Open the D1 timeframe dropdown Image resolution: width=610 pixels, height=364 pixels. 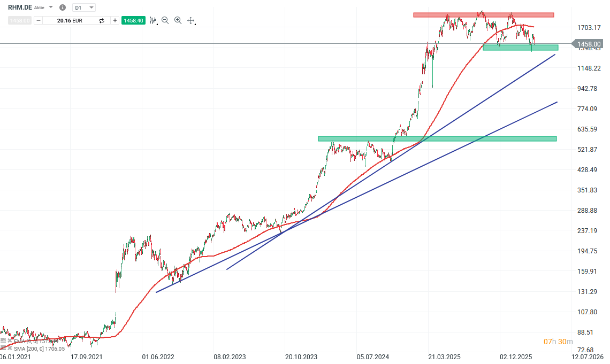(84, 7)
